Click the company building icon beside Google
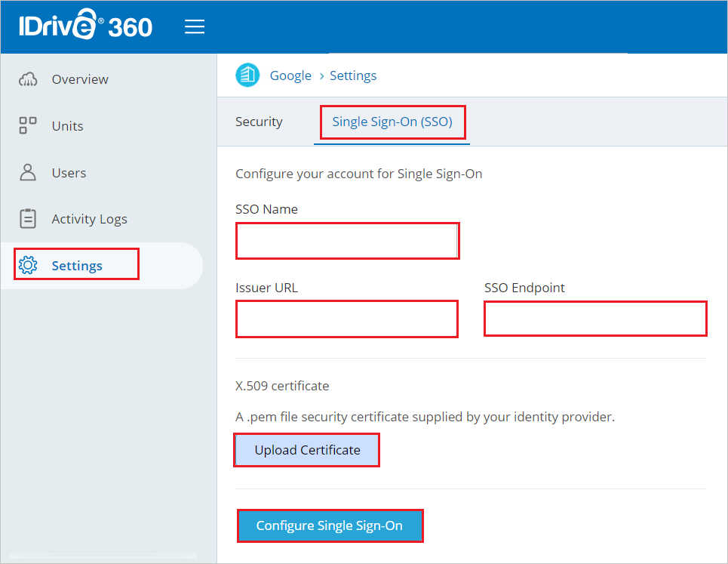This screenshot has height=564, width=728. coord(247,75)
